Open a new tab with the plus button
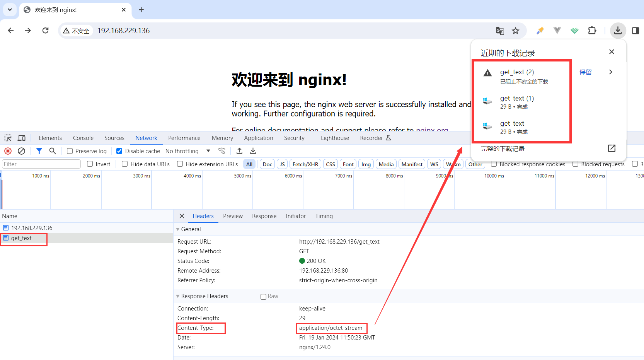This screenshot has width=644, height=360. coord(141,10)
